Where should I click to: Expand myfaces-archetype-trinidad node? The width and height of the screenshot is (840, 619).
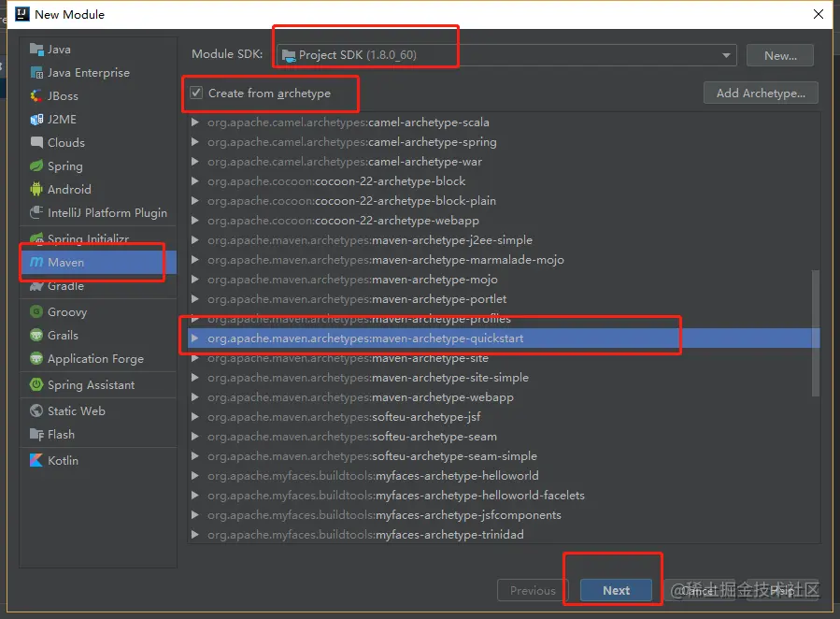pyautogui.click(x=195, y=534)
